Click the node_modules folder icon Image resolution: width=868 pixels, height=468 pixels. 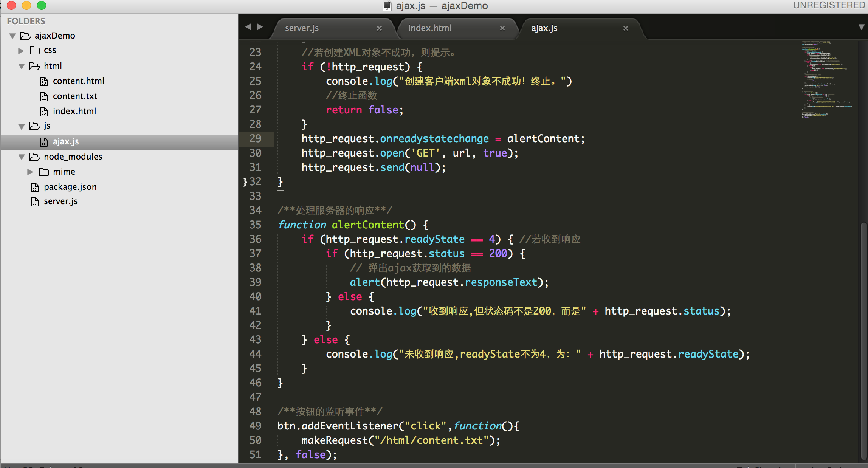pyautogui.click(x=35, y=157)
